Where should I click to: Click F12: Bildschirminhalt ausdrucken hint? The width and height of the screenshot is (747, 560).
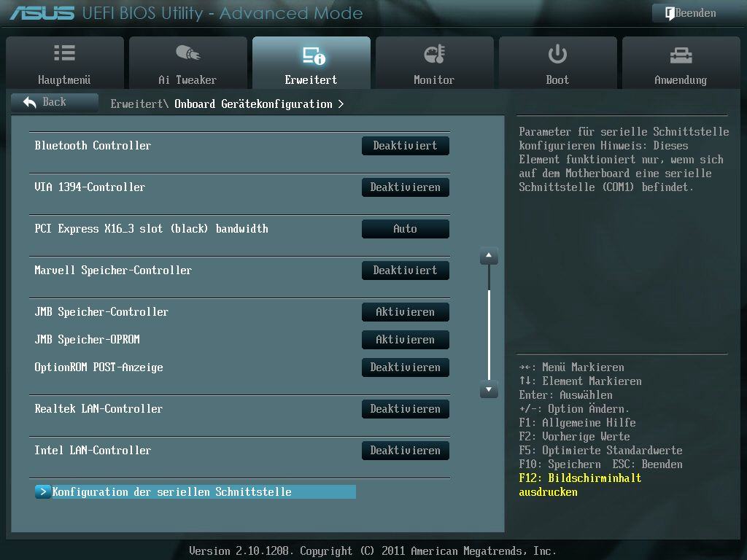click(580, 485)
